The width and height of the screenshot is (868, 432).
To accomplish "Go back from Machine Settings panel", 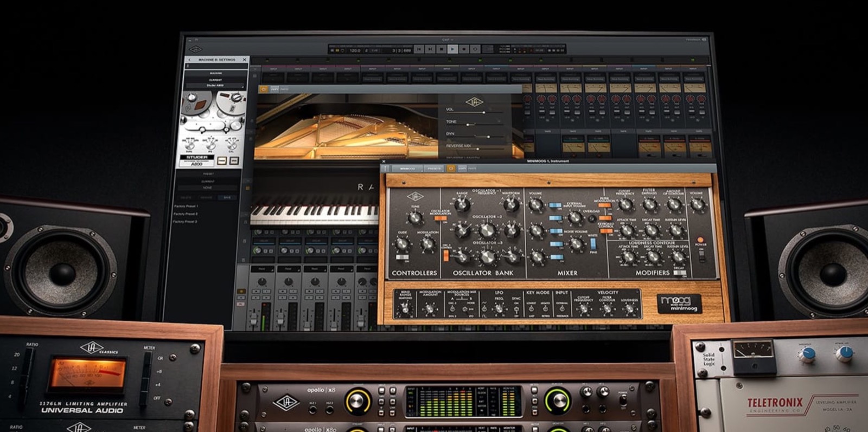I will 189,60.
